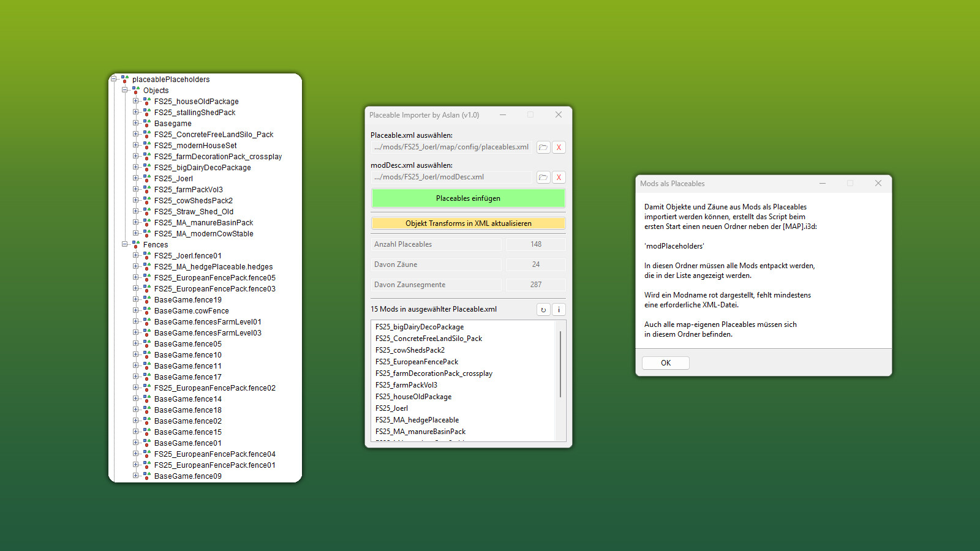
Task: Click Objekt Transforms in XML aktualisieren
Action: (467, 223)
